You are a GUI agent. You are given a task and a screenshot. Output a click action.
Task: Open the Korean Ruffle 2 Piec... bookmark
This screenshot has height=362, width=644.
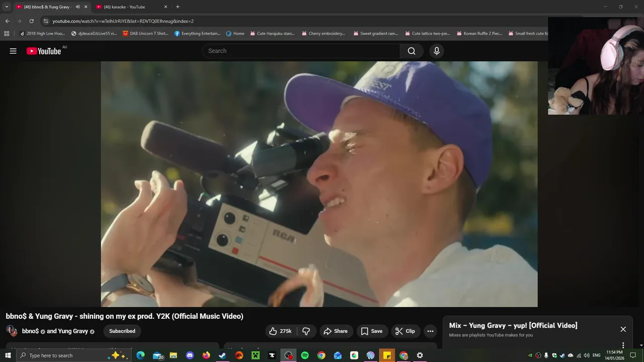click(479, 34)
